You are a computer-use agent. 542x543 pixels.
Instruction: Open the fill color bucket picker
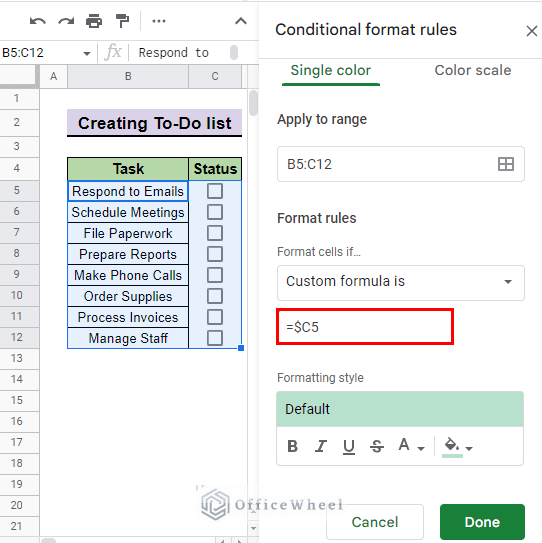coord(452,447)
